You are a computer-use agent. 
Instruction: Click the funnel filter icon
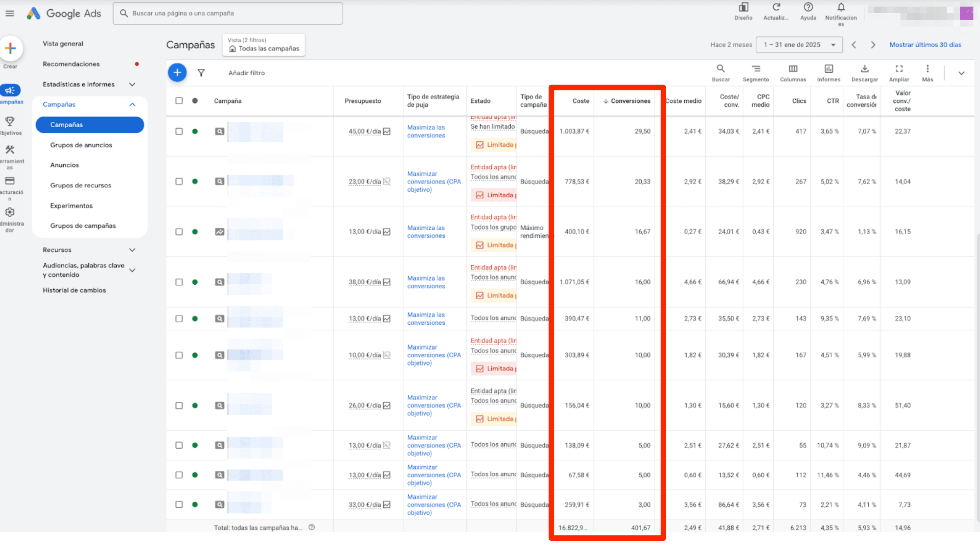201,73
